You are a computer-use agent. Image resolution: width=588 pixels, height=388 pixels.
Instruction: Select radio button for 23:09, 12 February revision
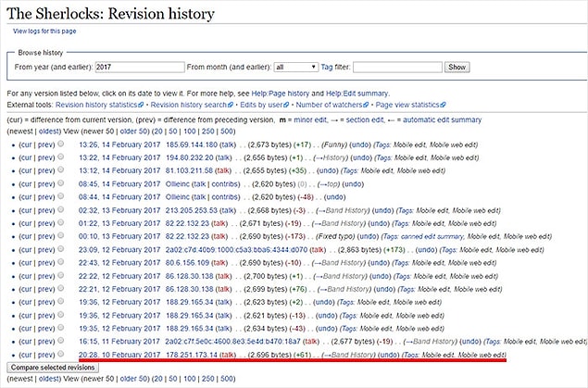pyautogui.click(x=61, y=249)
